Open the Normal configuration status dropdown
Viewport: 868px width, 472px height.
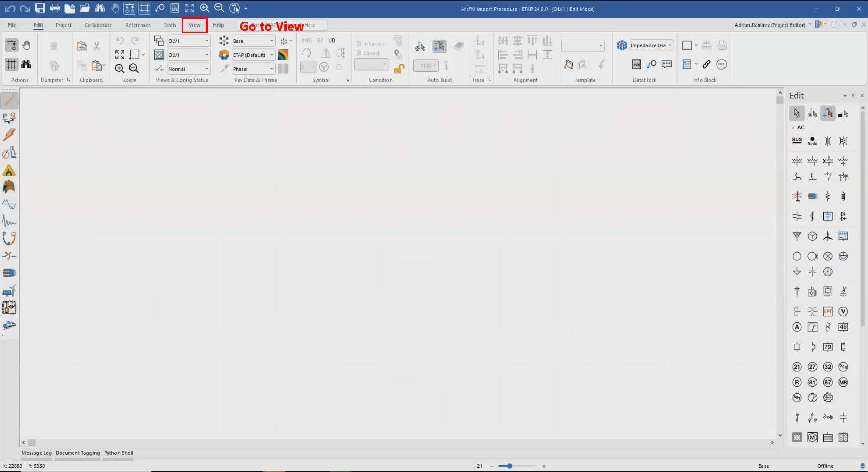[x=206, y=69]
